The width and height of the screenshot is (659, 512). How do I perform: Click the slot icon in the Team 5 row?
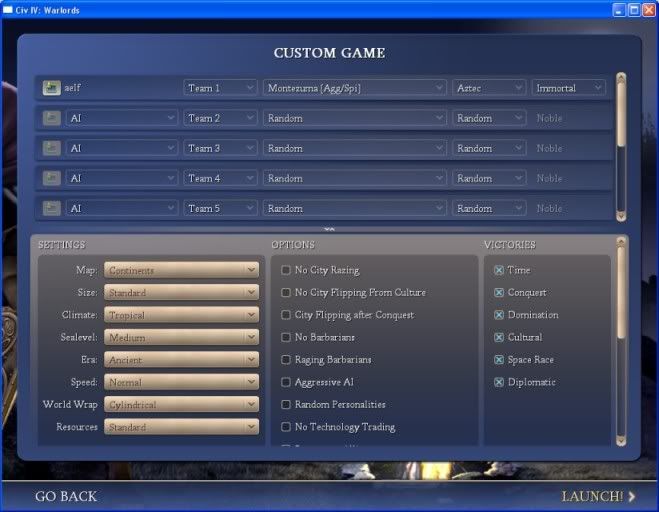tap(52, 208)
